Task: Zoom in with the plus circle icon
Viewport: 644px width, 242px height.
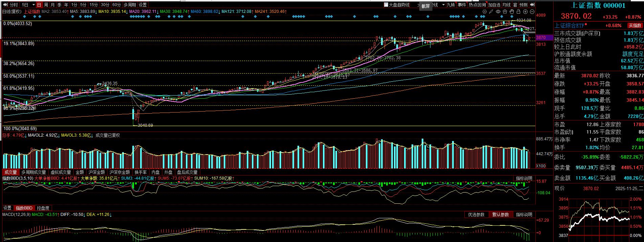Action: [x=525, y=12]
